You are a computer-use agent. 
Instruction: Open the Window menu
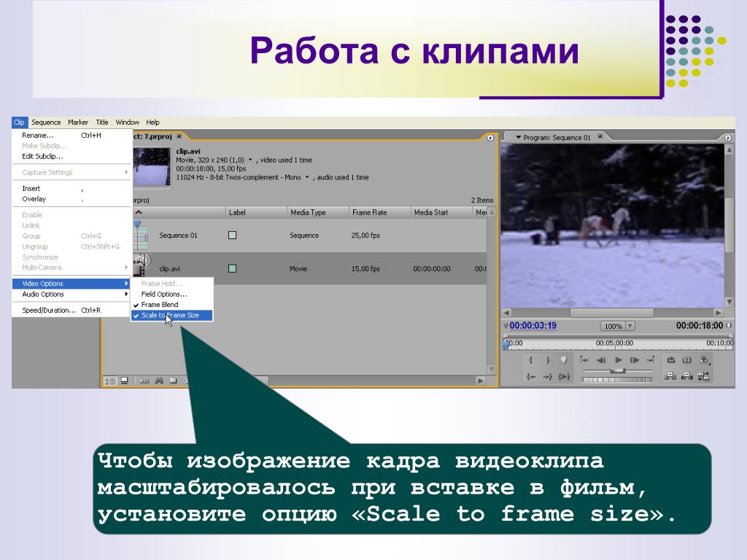point(127,122)
